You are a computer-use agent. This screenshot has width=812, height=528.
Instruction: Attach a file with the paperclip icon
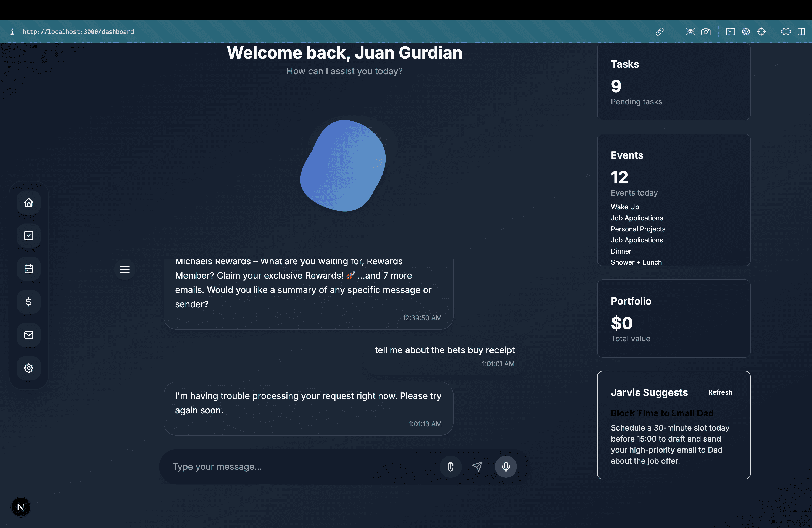click(450, 467)
